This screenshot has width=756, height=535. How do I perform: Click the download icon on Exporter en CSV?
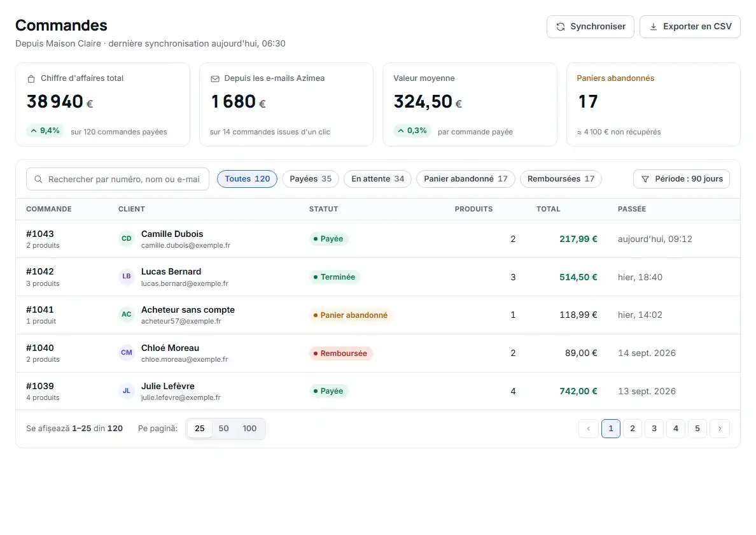pos(654,27)
